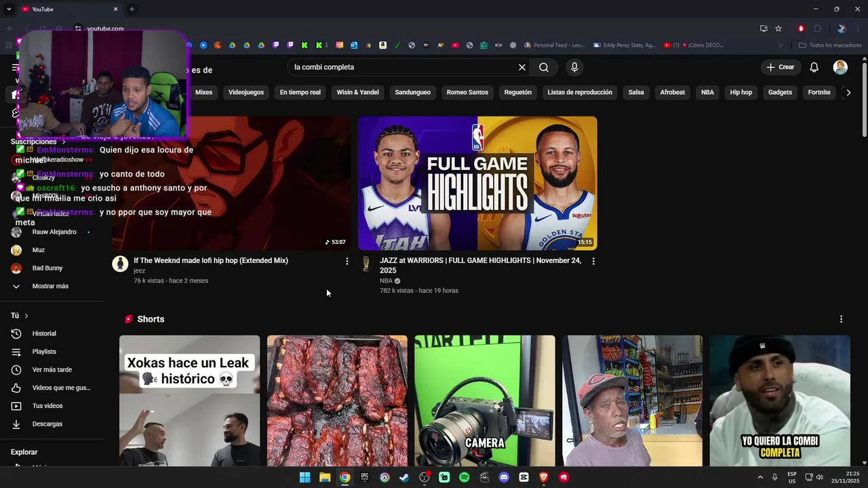Open options menu for JAZZ at WARRIORS video

click(593, 261)
